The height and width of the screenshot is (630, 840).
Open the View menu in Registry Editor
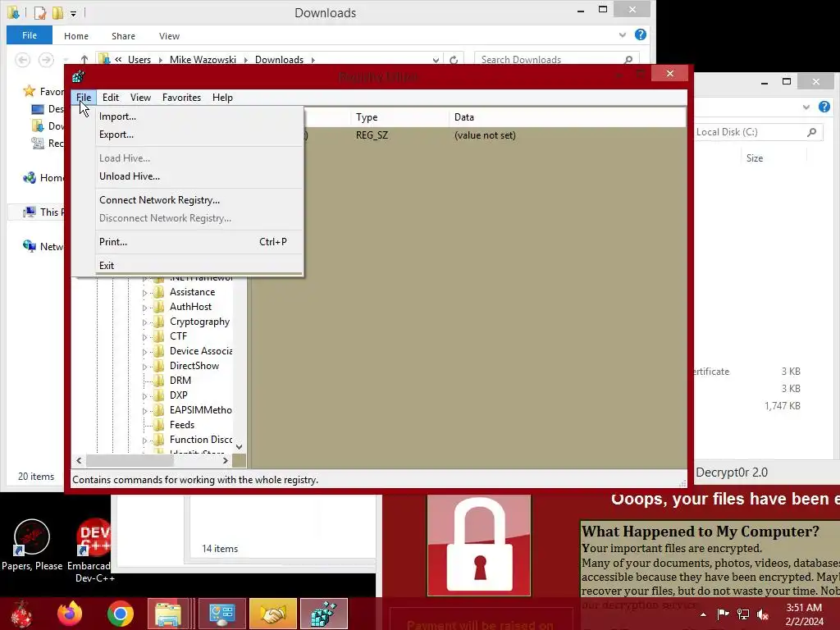pos(140,98)
